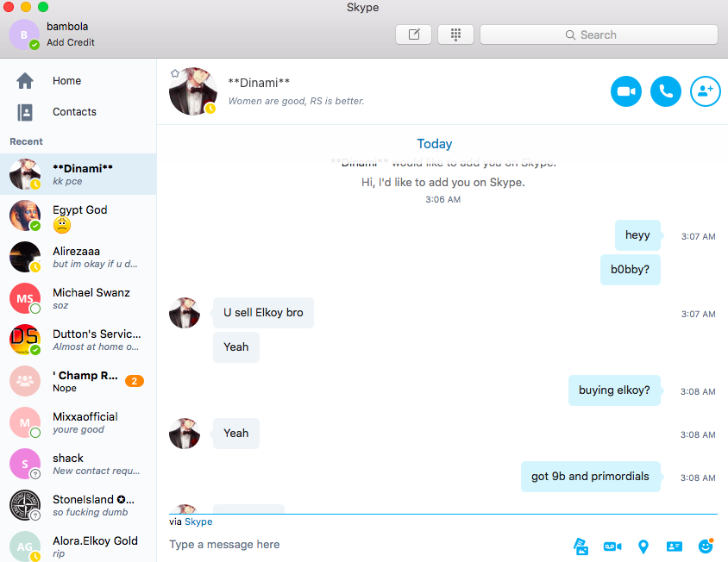Open bambola profile avatar
Screen dimensions: 728x562
click(23, 34)
